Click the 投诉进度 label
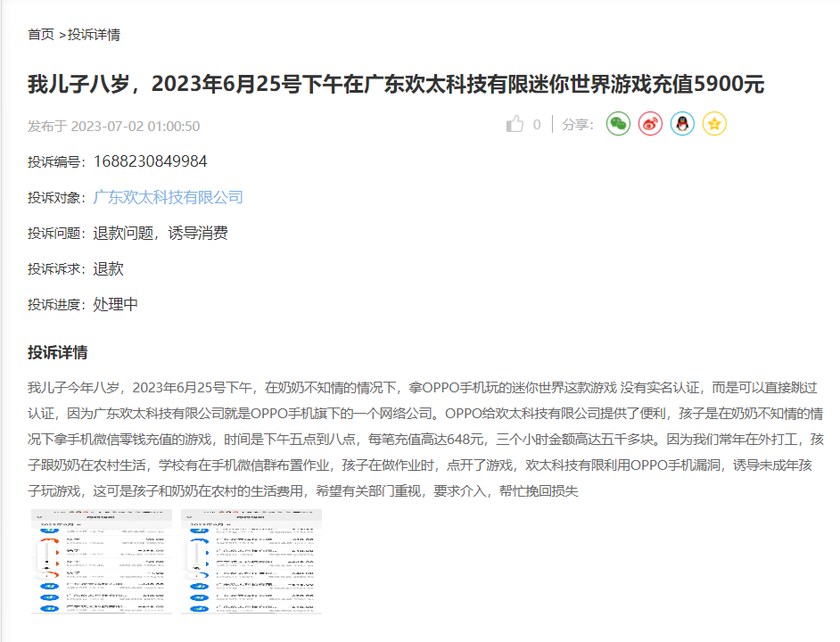 pyautogui.click(x=56, y=305)
